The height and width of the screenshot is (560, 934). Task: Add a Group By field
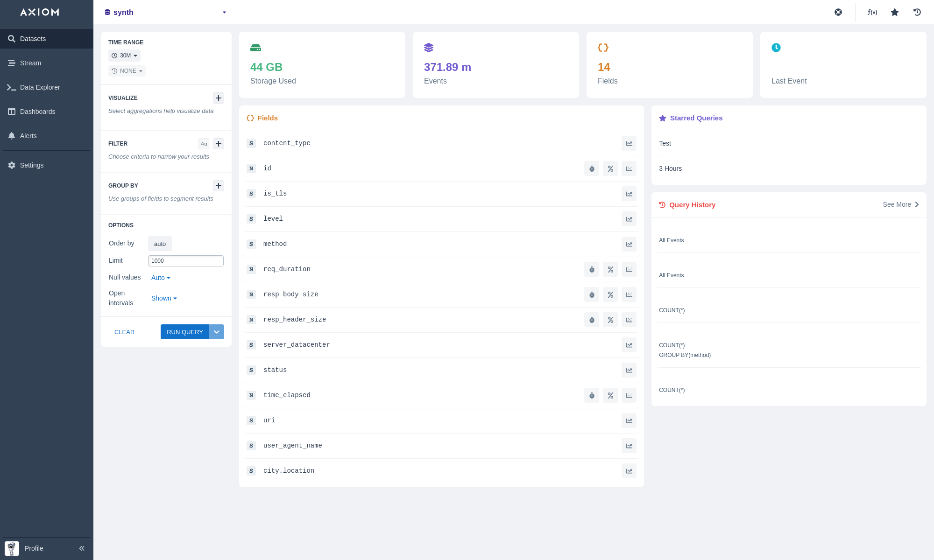tap(219, 186)
